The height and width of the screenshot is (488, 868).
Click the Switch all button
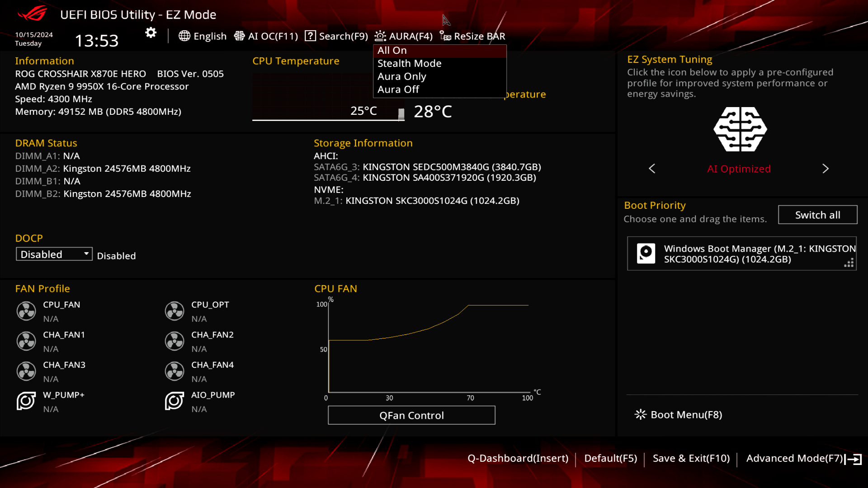point(817,215)
